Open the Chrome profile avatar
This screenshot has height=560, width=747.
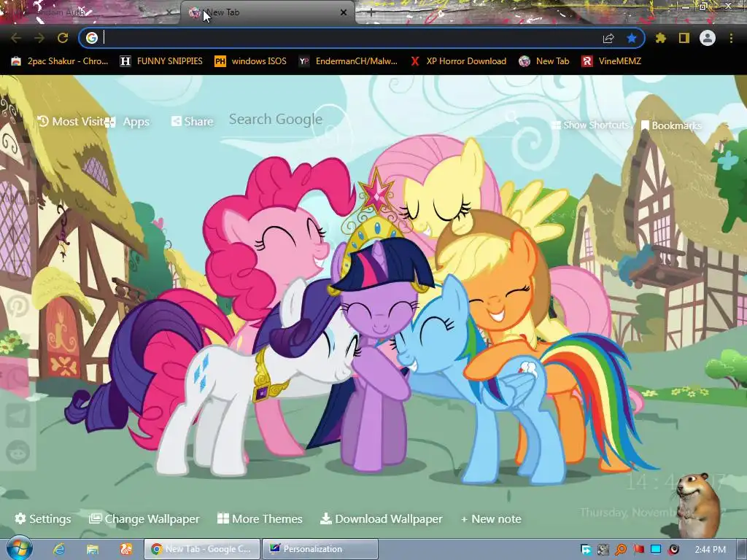(x=708, y=38)
